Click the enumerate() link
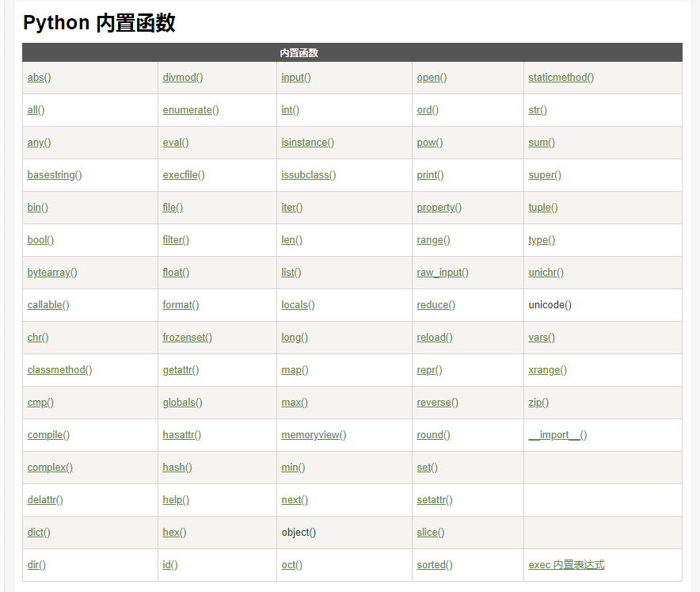This screenshot has width=700, height=592. [x=191, y=110]
